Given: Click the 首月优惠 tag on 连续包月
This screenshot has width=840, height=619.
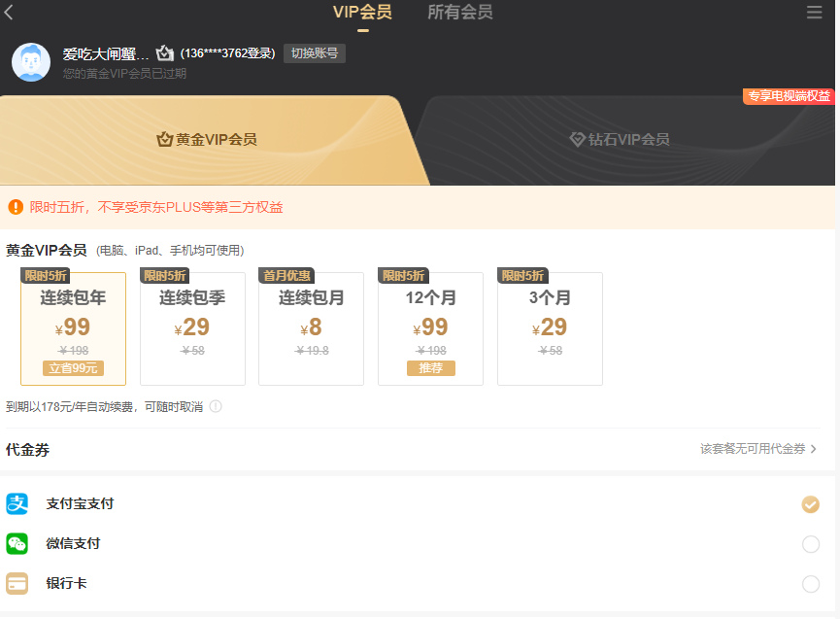Looking at the screenshot, I should click(286, 275).
